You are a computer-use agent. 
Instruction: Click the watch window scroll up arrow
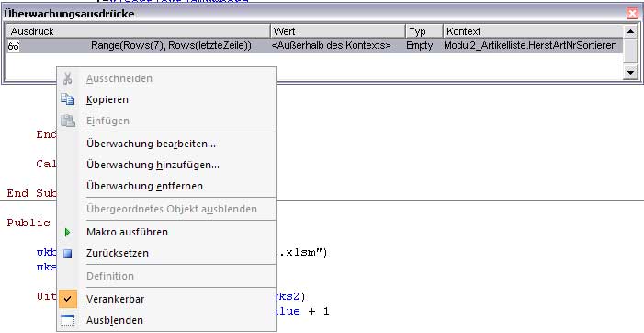(x=630, y=31)
